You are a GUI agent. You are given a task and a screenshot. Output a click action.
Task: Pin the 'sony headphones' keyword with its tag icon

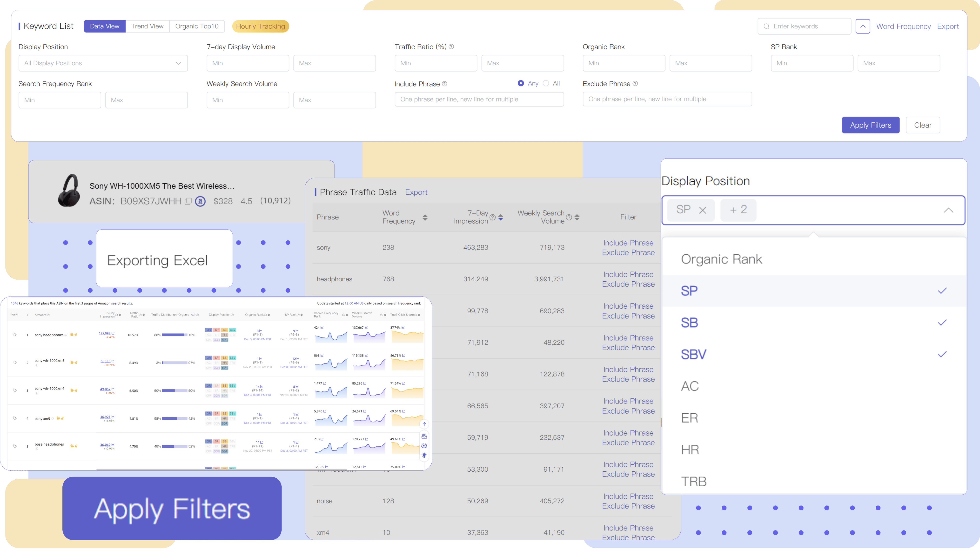pos(14,335)
